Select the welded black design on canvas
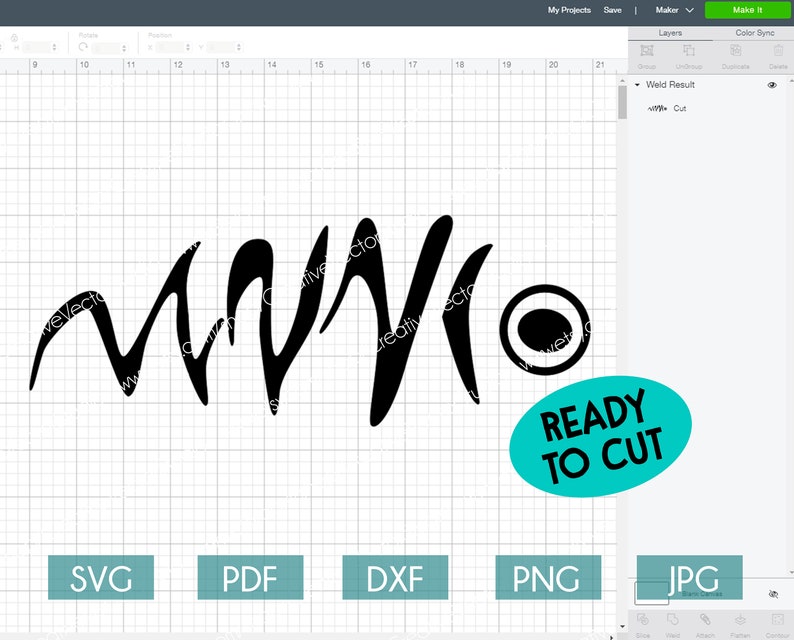 tap(310, 321)
